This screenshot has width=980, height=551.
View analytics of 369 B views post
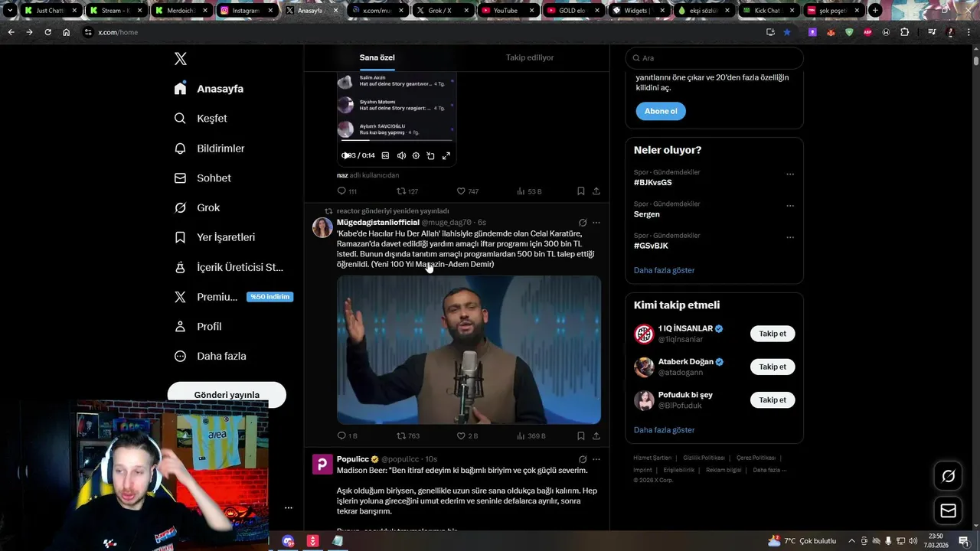click(531, 436)
